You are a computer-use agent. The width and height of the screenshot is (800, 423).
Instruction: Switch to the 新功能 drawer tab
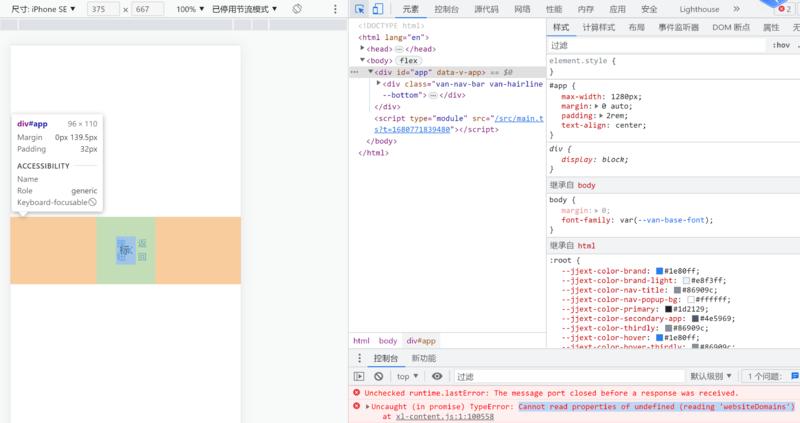423,358
